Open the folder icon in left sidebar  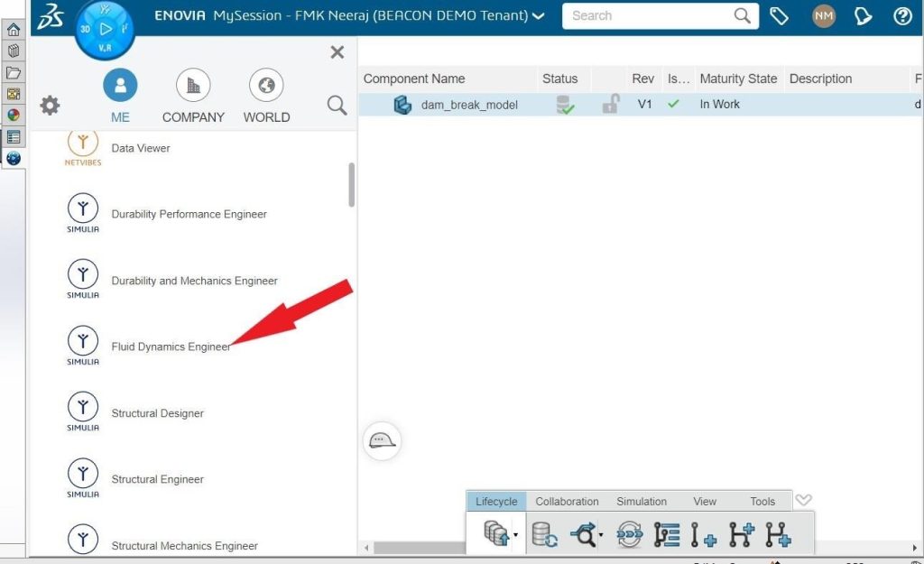click(x=13, y=72)
